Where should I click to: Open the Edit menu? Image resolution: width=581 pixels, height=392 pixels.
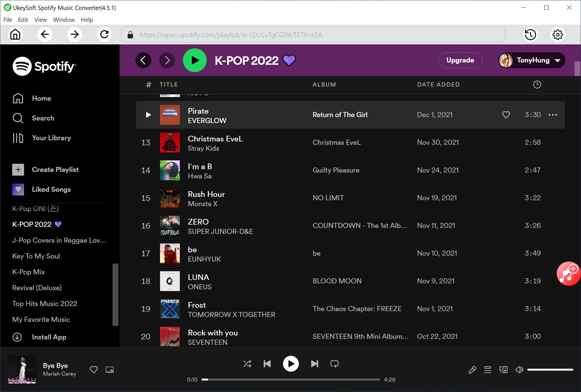pyautogui.click(x=23, y=20)
